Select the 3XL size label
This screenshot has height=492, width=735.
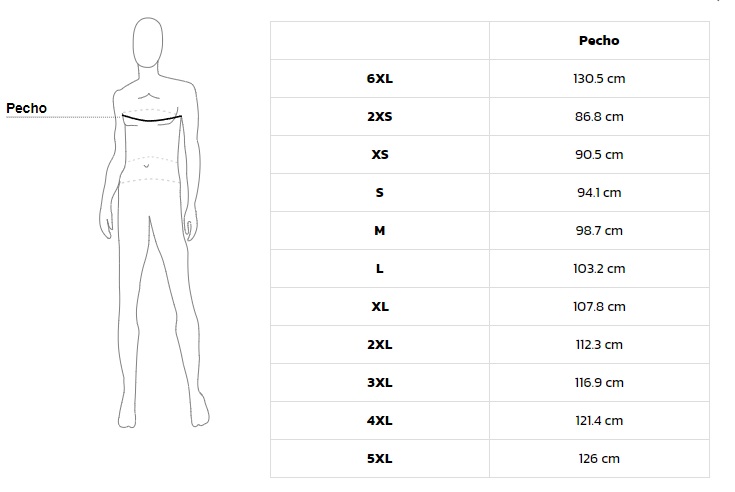point(379,382)
